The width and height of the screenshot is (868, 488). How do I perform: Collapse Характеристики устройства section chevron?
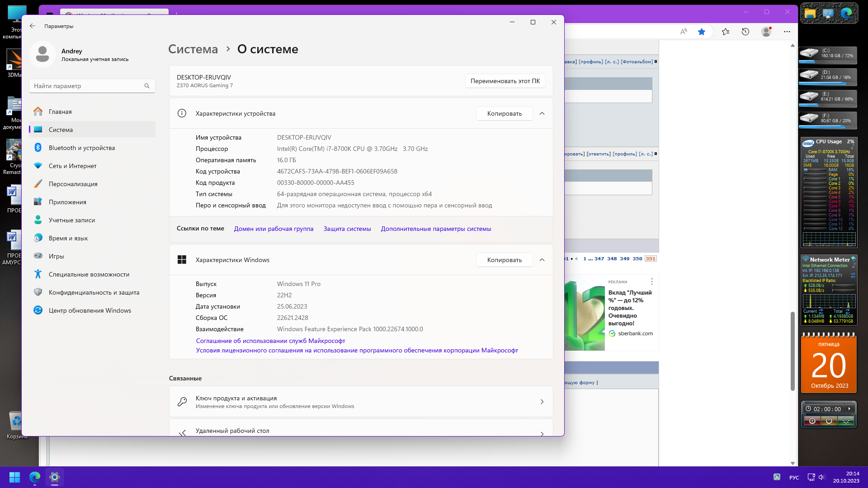click(542, 113)
